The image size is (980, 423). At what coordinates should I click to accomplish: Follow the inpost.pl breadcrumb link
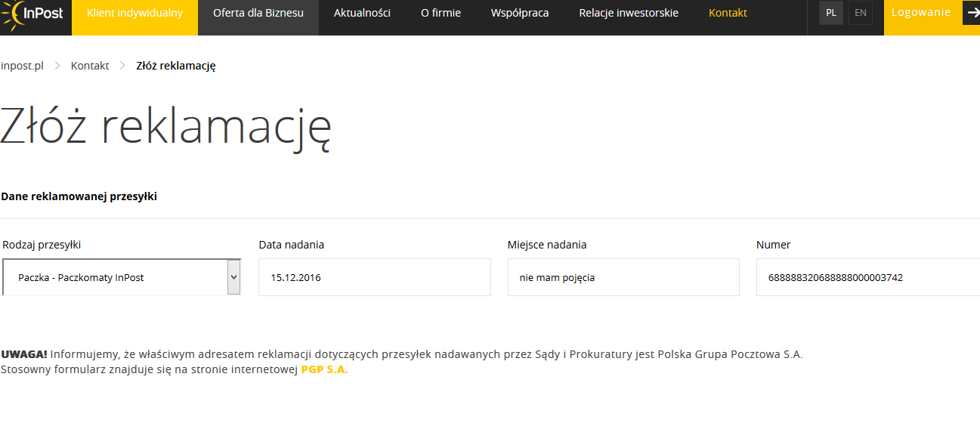coord(22,66)
